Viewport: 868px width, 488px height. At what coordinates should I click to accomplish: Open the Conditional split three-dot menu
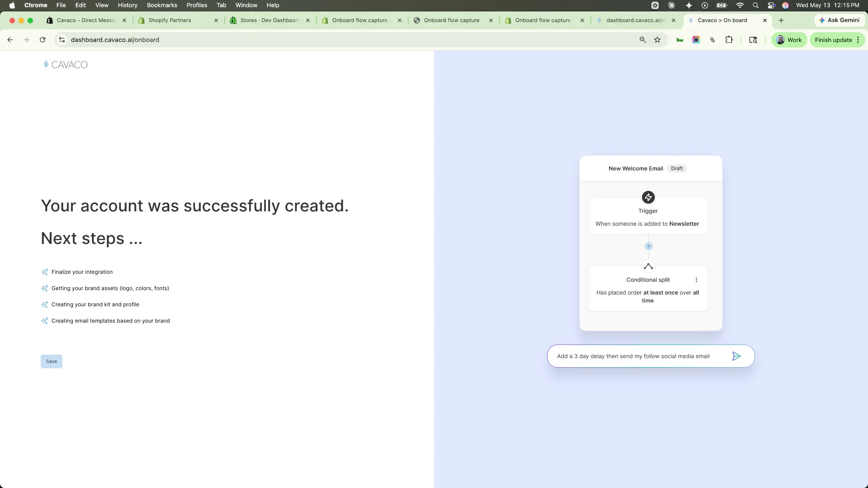point(696,280)
